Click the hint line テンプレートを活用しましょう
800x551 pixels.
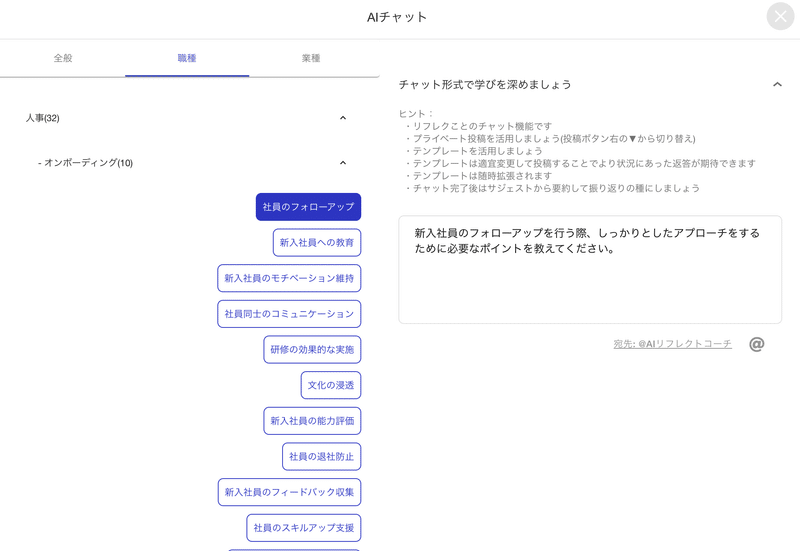pos(478,151)
